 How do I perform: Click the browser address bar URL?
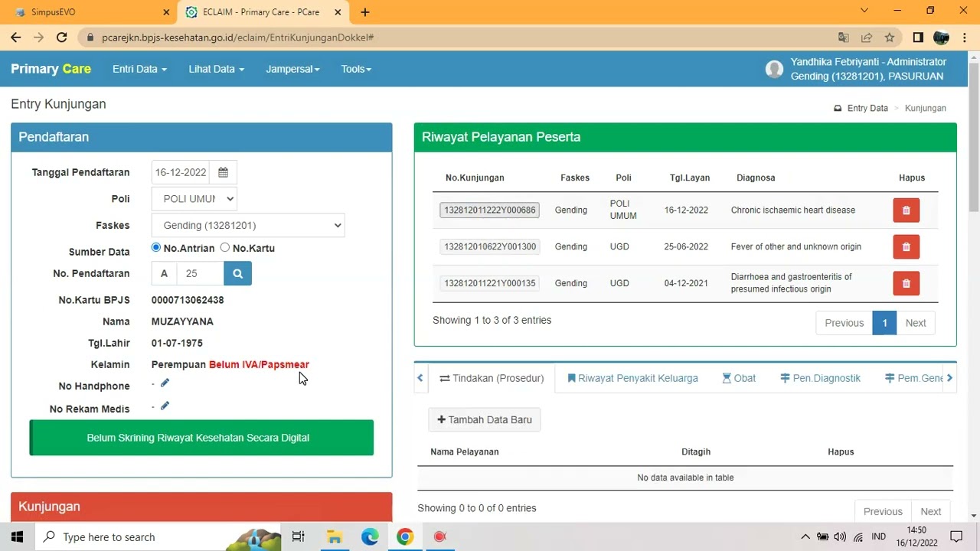(x=237, y=37)
